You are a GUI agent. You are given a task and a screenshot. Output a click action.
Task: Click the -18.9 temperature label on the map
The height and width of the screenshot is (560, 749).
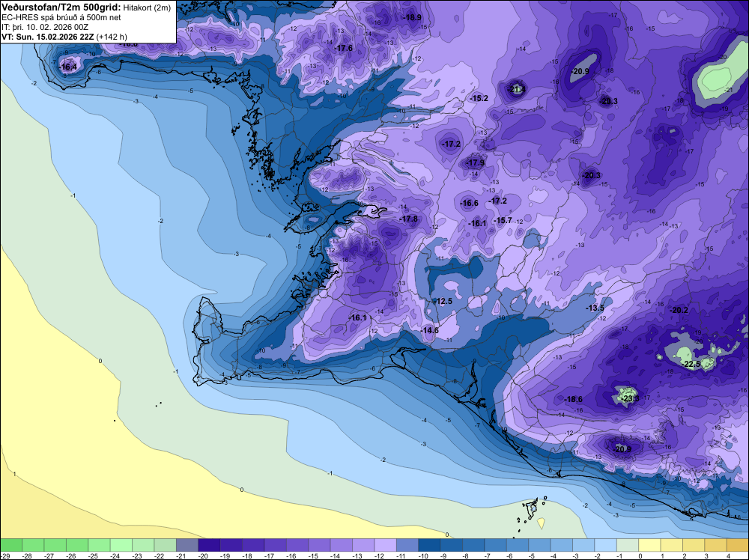[413, 18]
